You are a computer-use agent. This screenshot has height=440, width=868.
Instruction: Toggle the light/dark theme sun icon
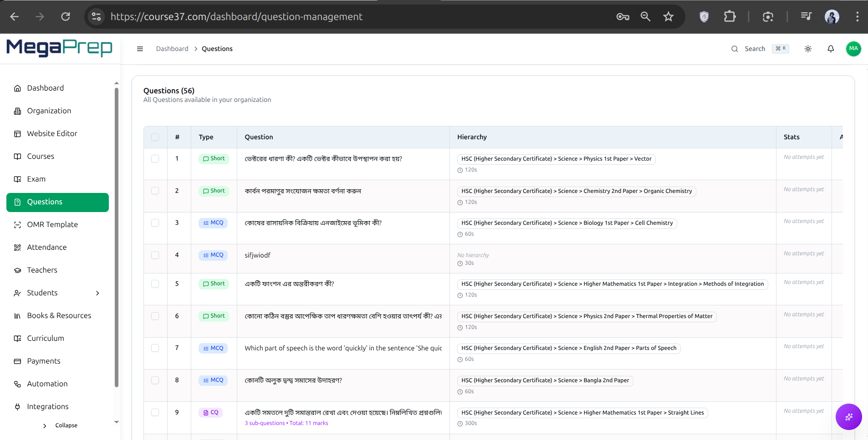808,49
